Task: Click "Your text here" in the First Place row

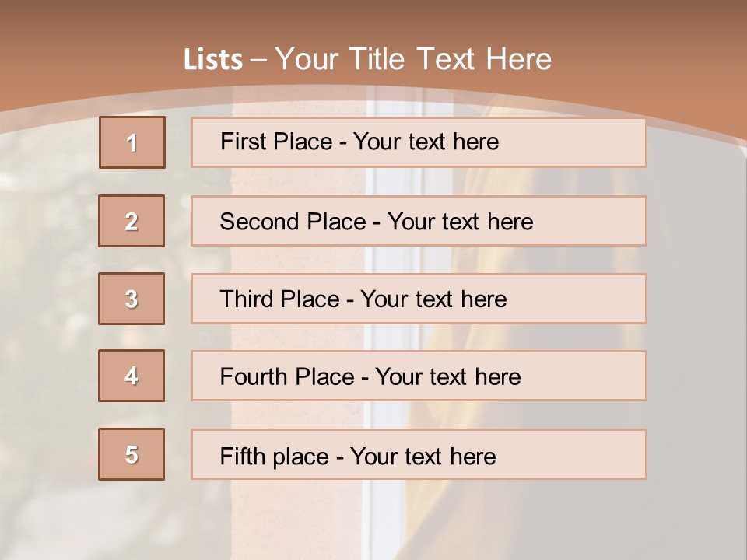Action: click(426, 142)
